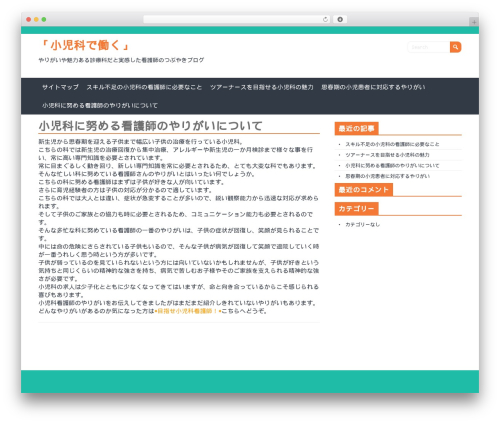Viewport: 500px width, 423px height.
Task: Click the browser address bar
Action: pos(237,19)
